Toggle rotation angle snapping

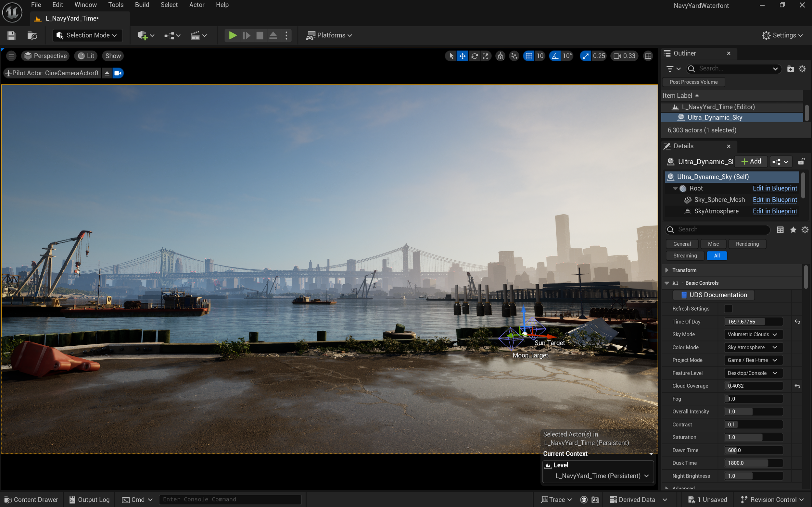pyautogui.click(x=555, y=56)
